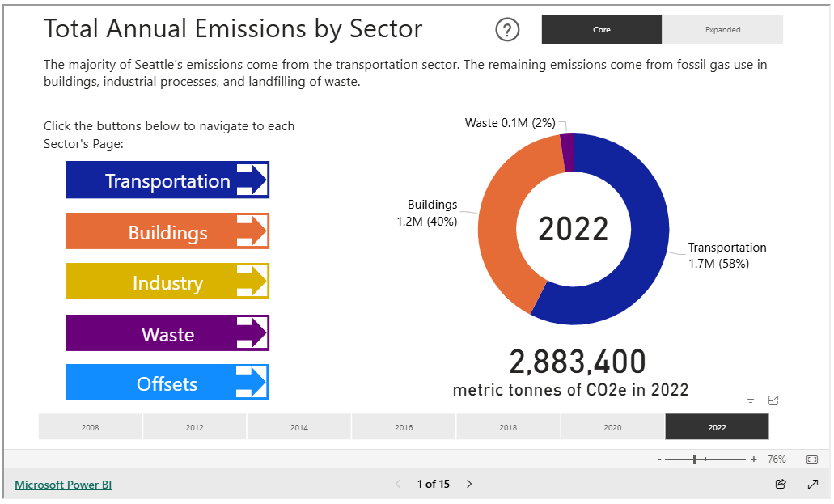This screenshot has width=834, height=504.
Task: Navigate to the Transportation sector page
Action: (x=167, y=180)
